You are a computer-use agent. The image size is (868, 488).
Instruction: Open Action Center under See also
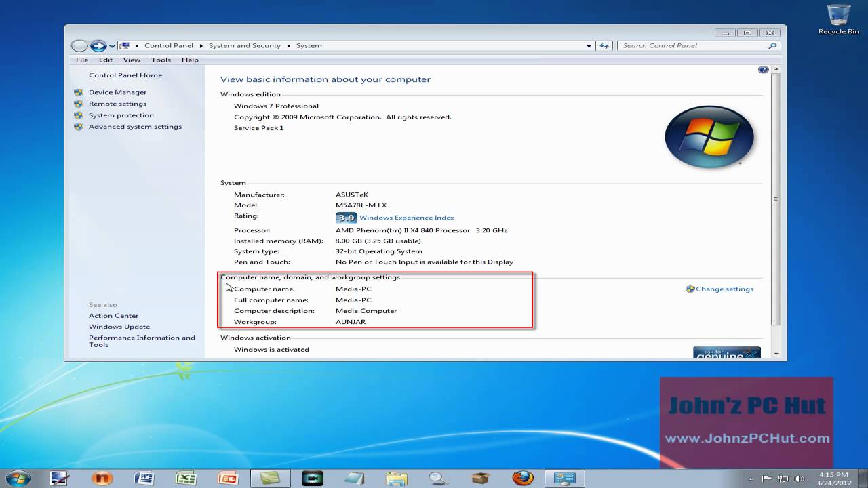click(x=113, y=316)
